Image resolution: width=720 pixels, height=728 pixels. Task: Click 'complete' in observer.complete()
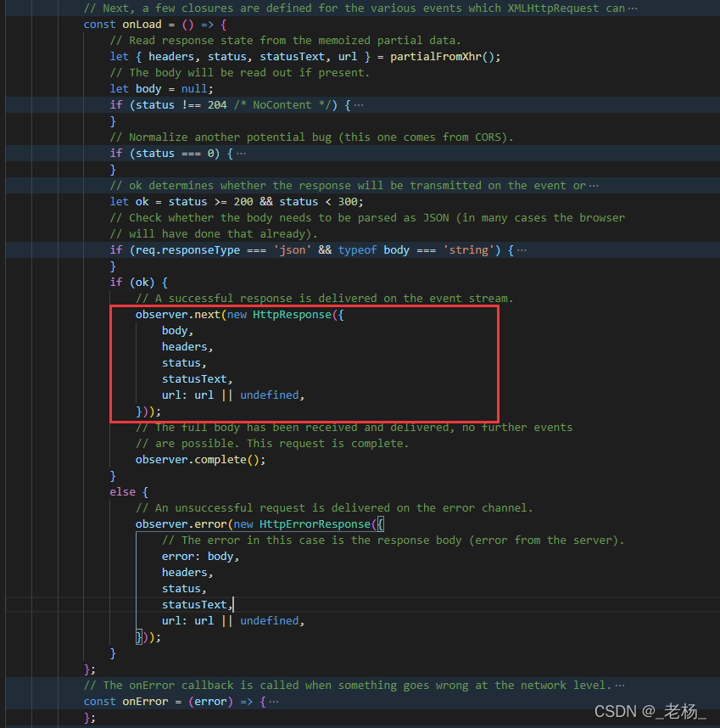point(220,460)
